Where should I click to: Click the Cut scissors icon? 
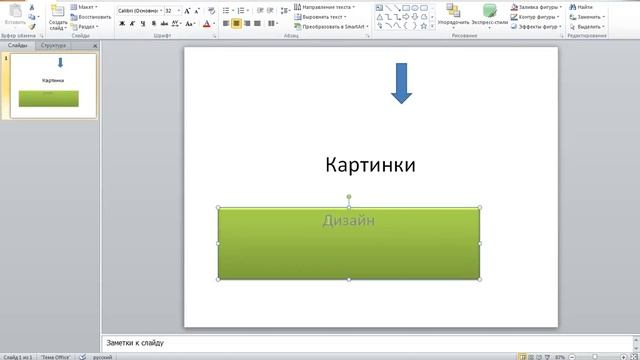pos(32,8)
